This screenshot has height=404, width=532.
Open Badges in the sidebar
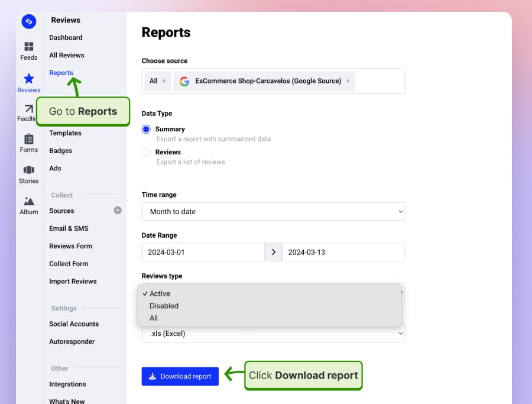coord(60,151)
